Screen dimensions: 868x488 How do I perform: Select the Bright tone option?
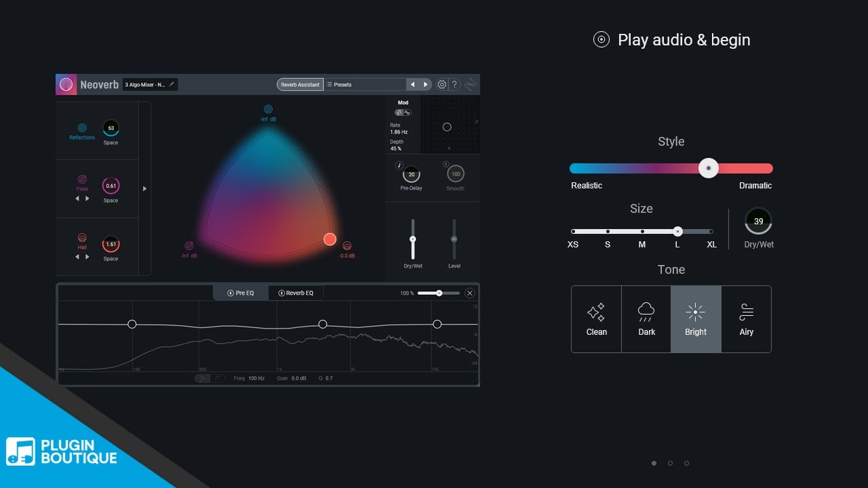696,319
